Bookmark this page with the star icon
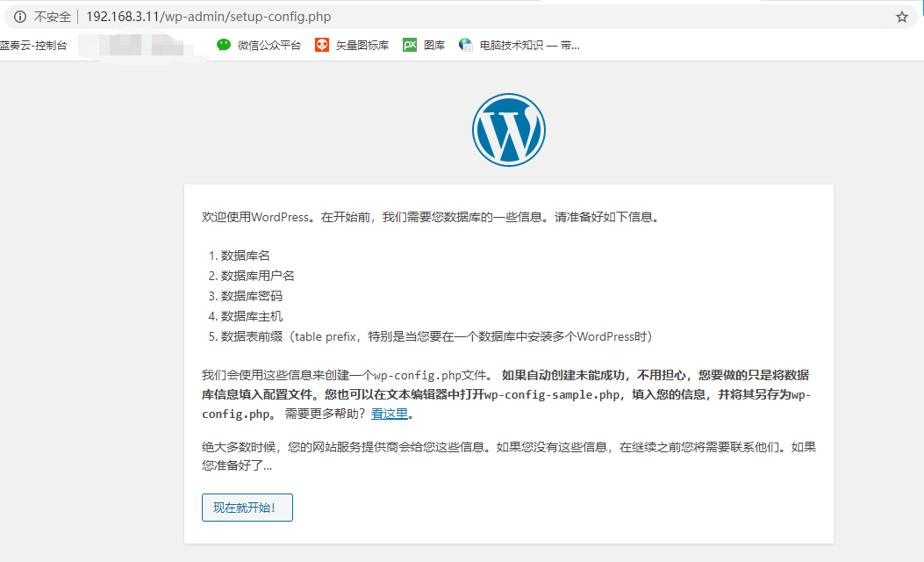Screen dimensions: 924x562 pyautogui.click(x=901, y=17)
